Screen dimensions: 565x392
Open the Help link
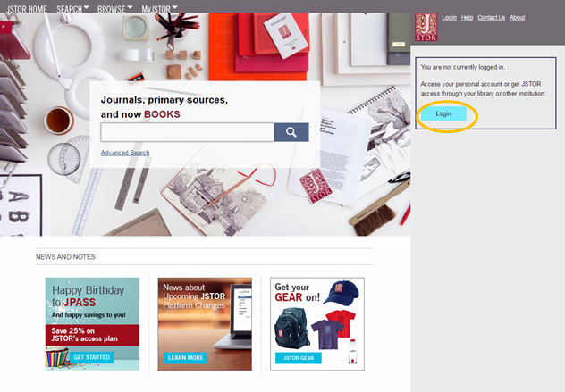click(467, 17)
